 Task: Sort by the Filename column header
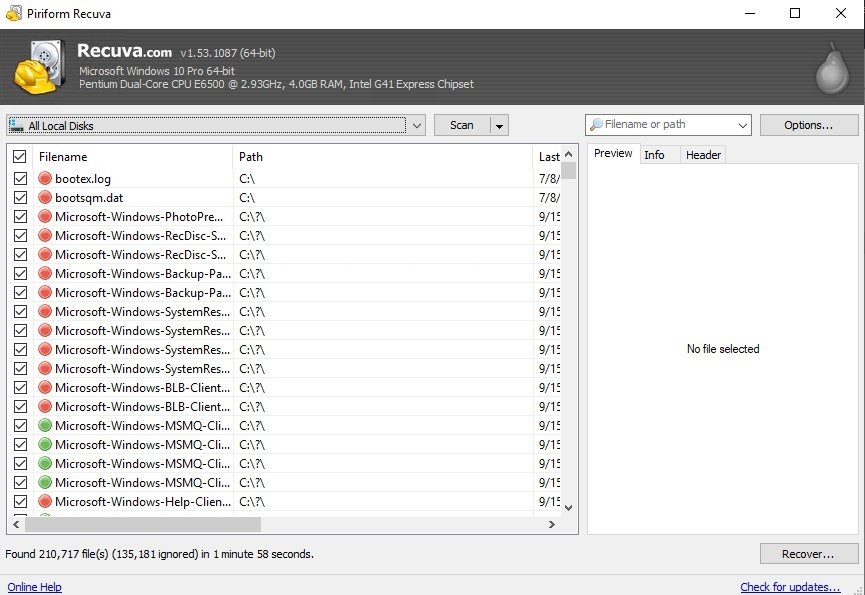coord(132,157)
